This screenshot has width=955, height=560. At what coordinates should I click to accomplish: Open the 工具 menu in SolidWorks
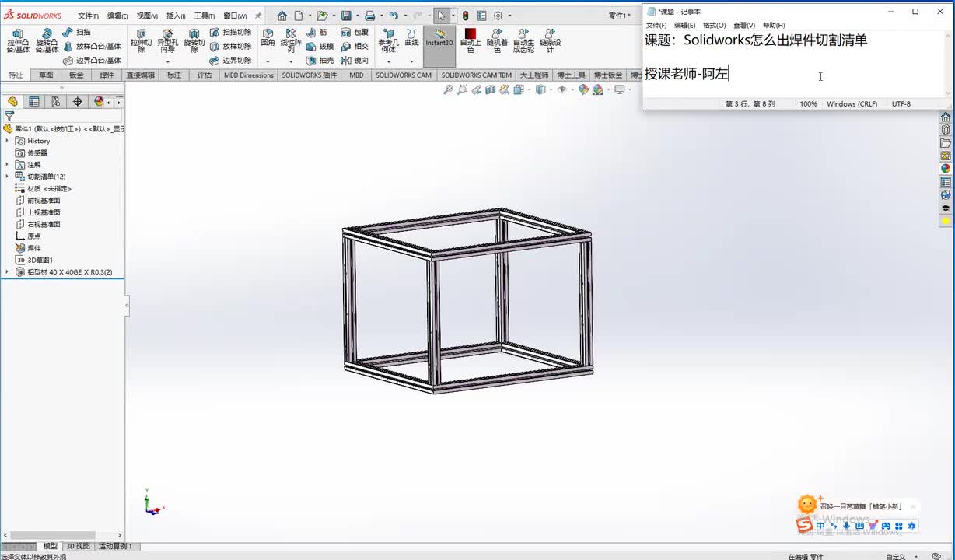click(x=205, y=16)
